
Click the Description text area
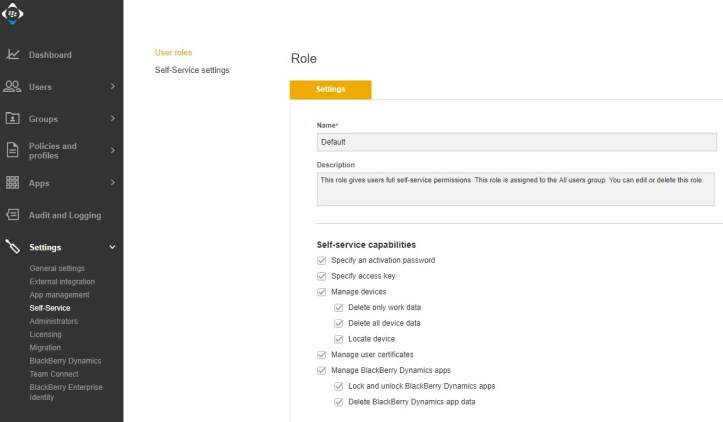click(x=516, y=189)
